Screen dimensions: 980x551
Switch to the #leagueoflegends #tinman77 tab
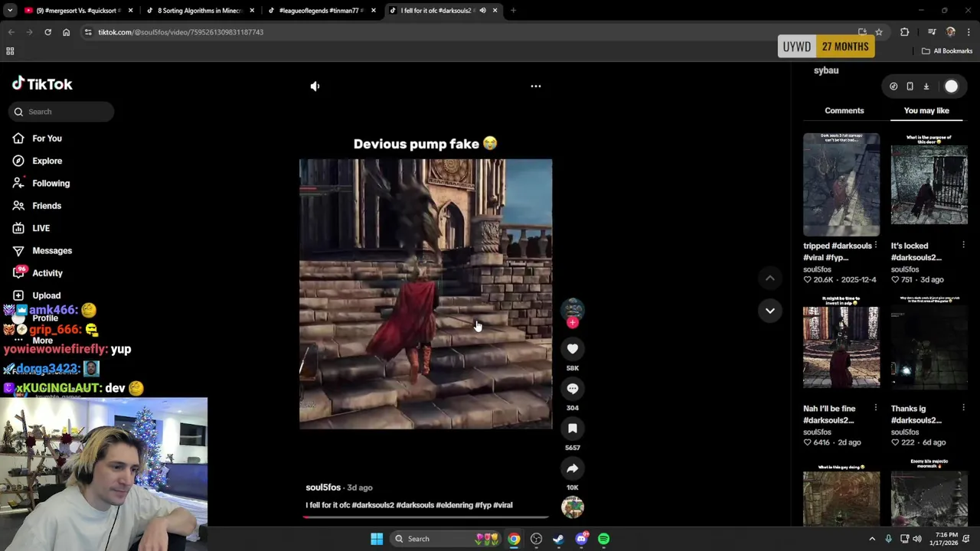322,11
